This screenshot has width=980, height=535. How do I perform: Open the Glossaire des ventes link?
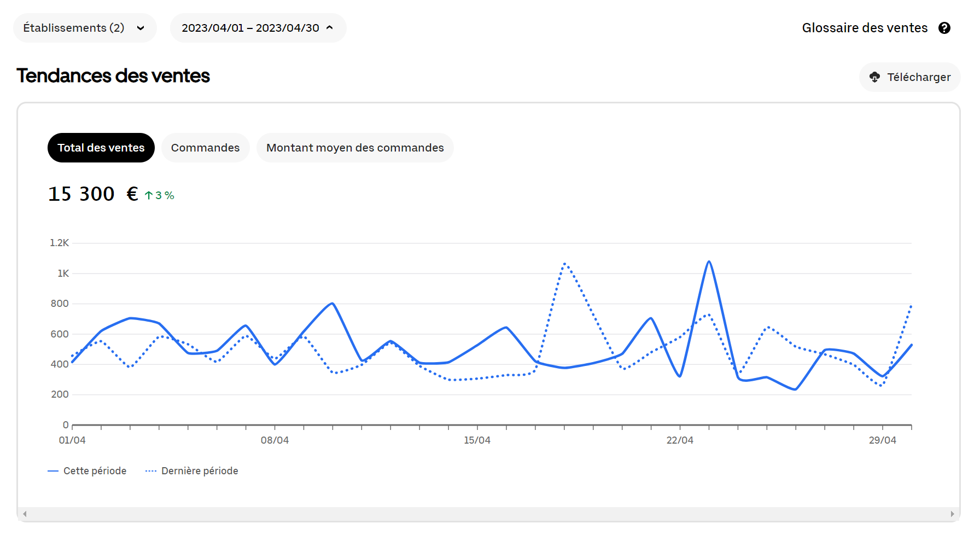point(865,28)
